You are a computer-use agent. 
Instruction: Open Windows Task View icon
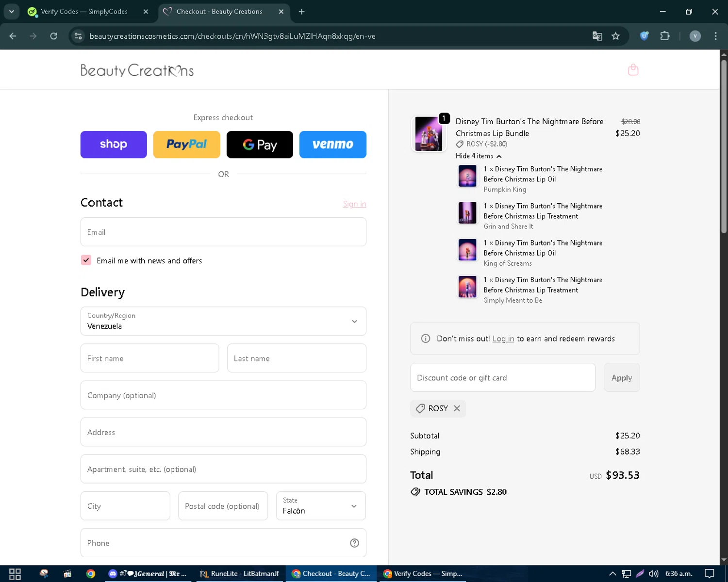[x=15, y=574]
